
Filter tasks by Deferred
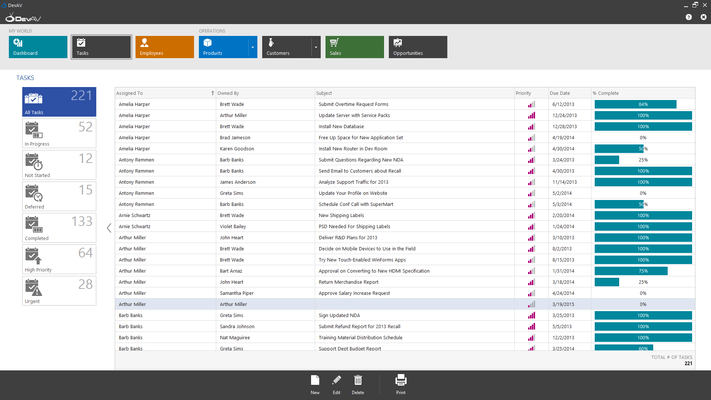point(59,196)
